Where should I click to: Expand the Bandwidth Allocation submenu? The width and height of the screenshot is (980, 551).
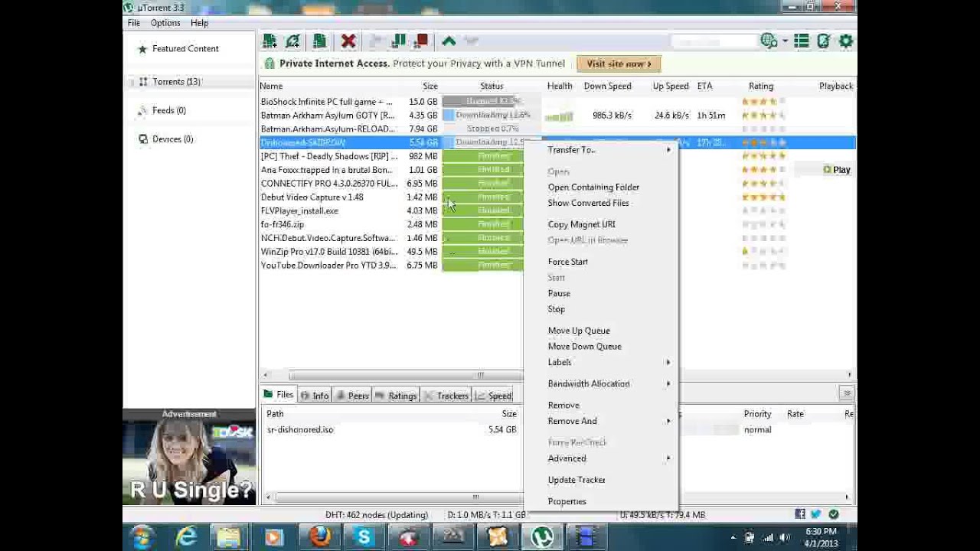click(602, 384)
